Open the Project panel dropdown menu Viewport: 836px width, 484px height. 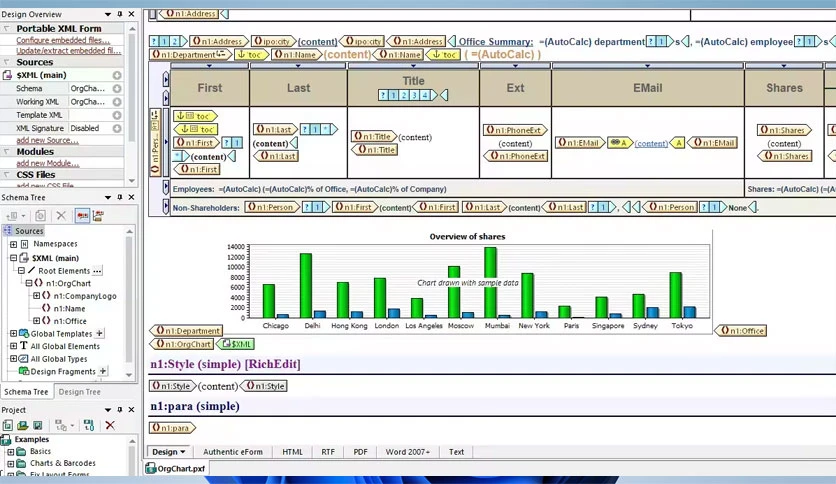point(108,409)
